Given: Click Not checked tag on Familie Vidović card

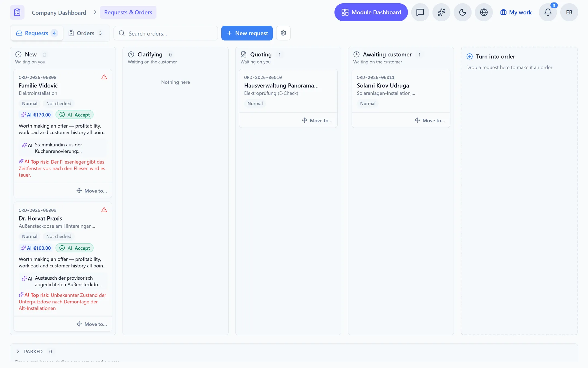Looking at the screenshot, I should 59,104.
